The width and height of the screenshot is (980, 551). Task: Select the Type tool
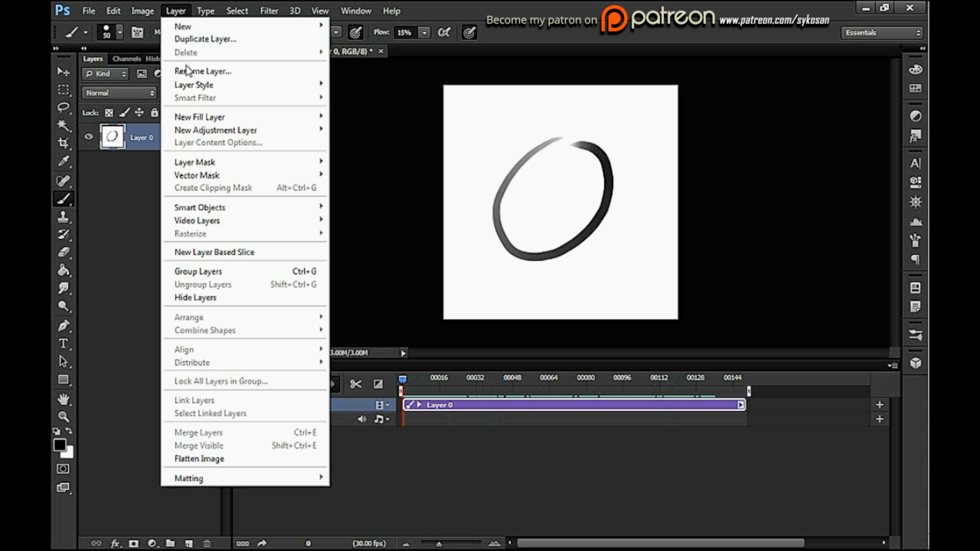pyautogui.click(x=63, y=344)
